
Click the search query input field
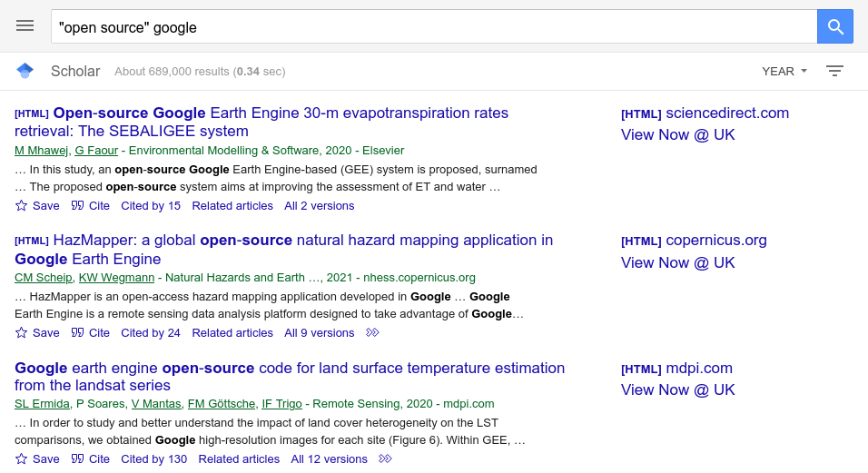(434, 26)
